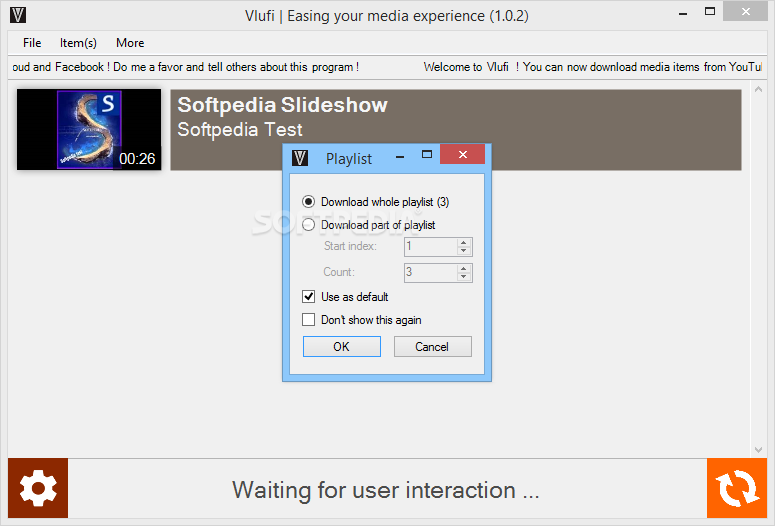Click the Count input field
This screenshot has width=775, height=526.
[x=431, y=272]
